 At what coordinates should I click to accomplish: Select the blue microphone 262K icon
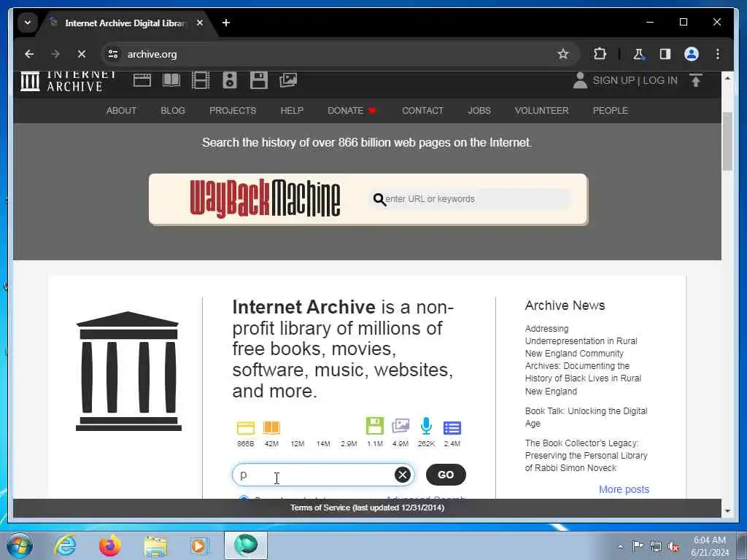click(426, 426)
